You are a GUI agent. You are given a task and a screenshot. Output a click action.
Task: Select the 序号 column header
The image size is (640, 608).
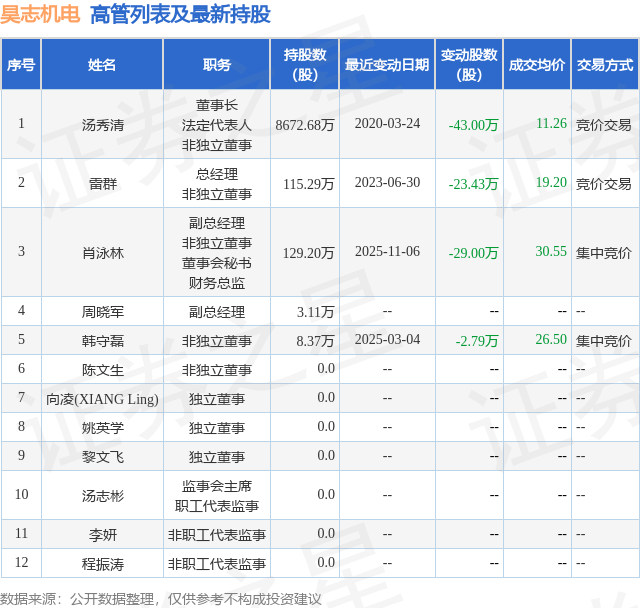(x=21, y=64)
